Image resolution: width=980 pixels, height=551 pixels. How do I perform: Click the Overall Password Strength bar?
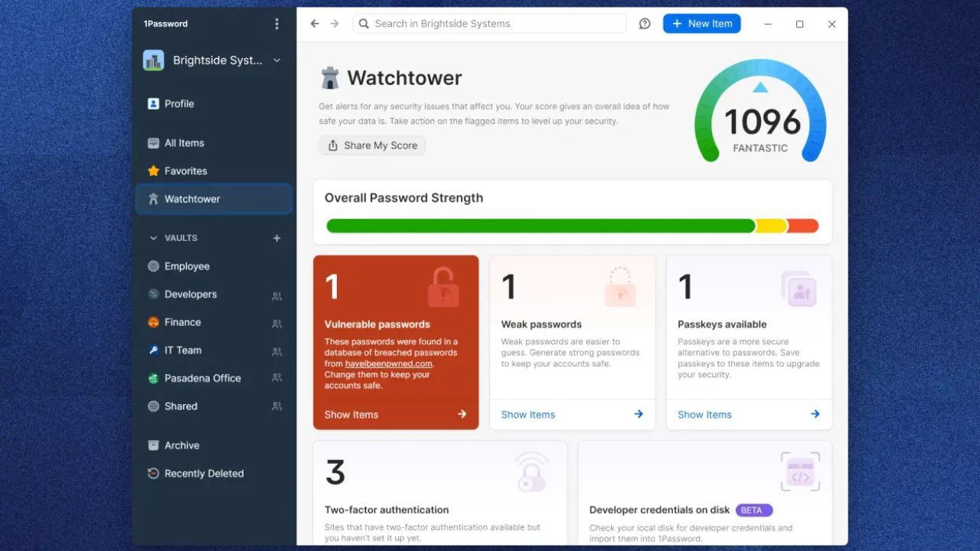point(572,226)
